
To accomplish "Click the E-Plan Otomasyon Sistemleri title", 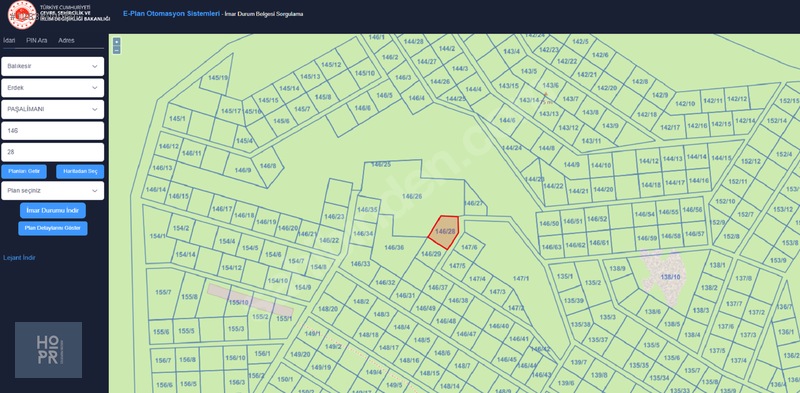I will 171,14.
